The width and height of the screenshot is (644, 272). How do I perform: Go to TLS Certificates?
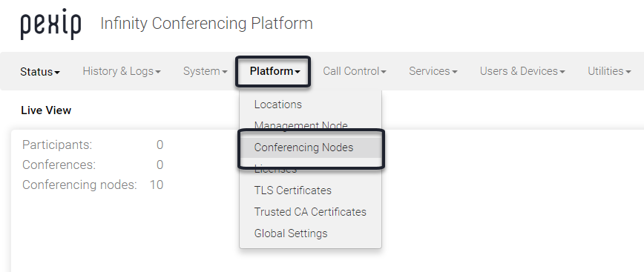293,190
